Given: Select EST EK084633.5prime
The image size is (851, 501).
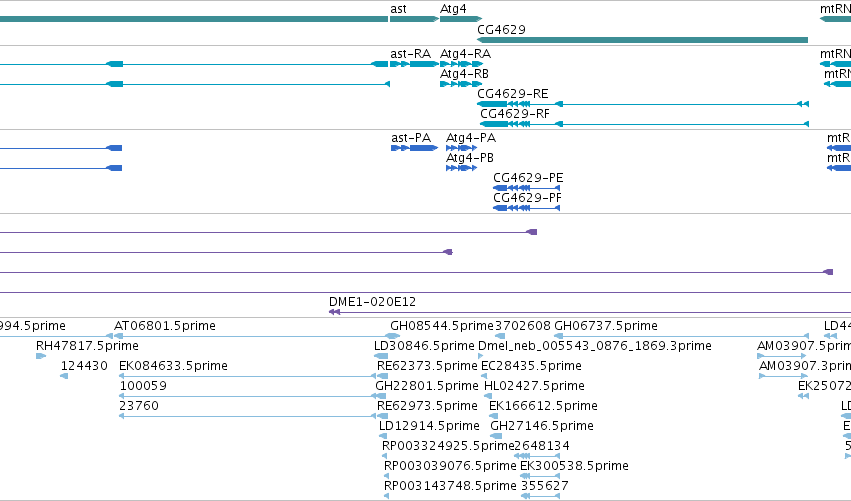Looking at the screenshot, I should tap(173, 366).
